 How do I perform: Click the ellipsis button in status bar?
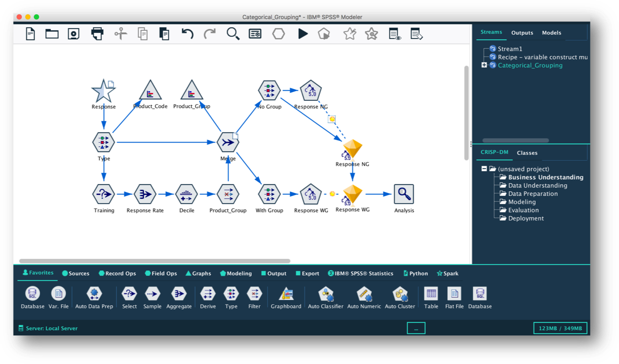[416, 328]
